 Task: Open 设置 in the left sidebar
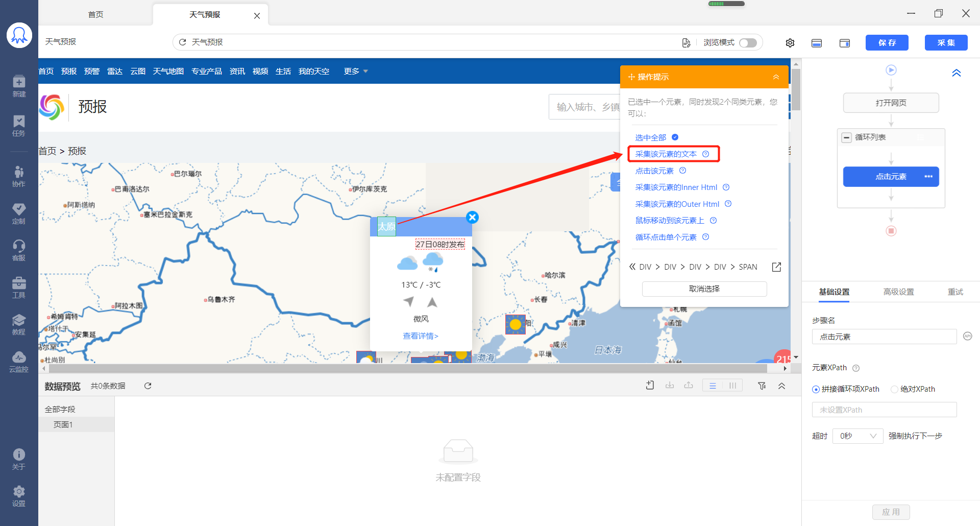[x=19, y=496]
